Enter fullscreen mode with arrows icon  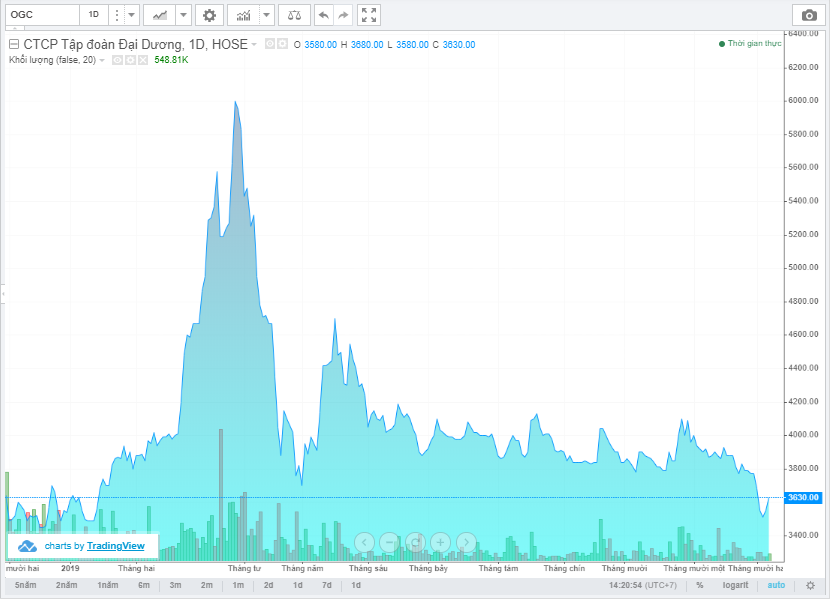[369, 15]
